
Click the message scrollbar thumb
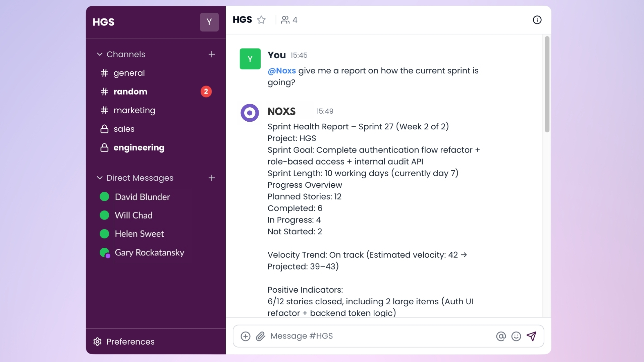[x=547, y=84]
